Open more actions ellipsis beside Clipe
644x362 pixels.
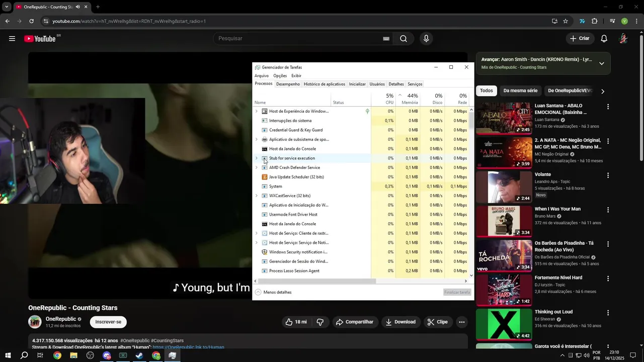click(461, 322)
